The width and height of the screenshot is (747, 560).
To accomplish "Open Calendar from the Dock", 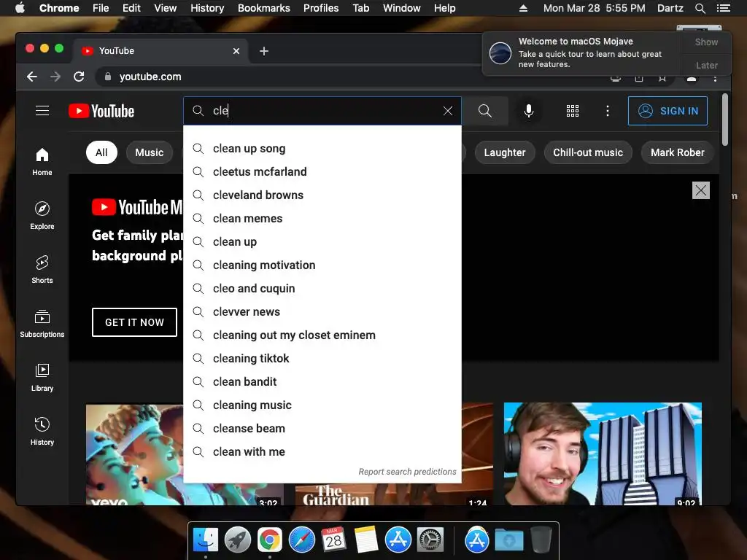I will (333, 540).
